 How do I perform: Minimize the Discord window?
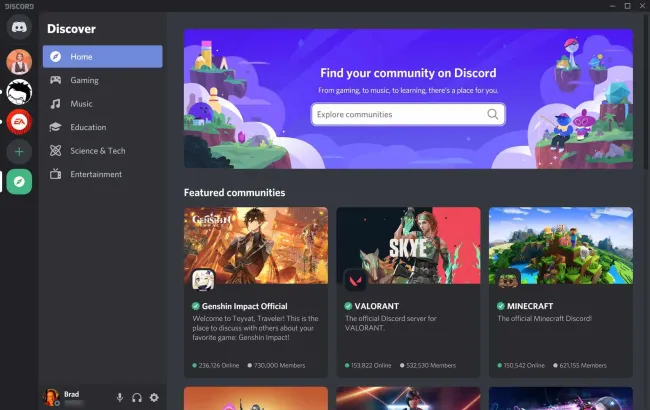point(612,6)
